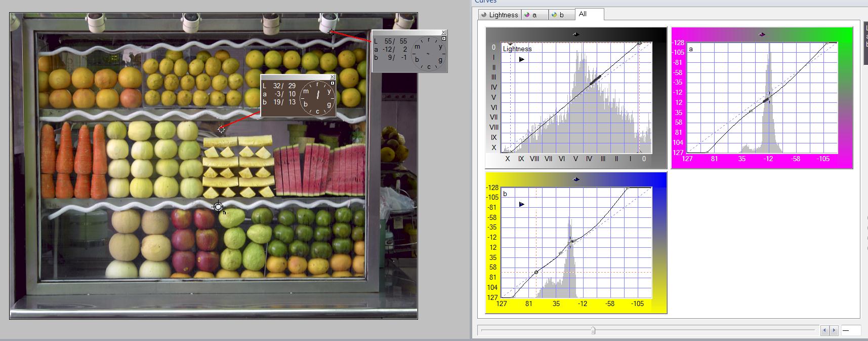Screen dimensions: 868x341
Task: Click the Lightness gradient bar direction arrows
Action: coord(575,34)
